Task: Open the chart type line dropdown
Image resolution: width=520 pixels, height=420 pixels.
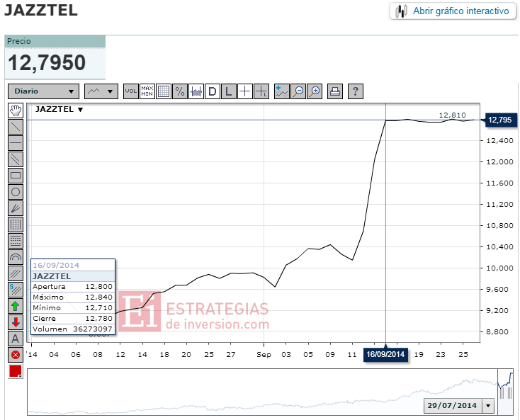Action: [x=101, y=91]
